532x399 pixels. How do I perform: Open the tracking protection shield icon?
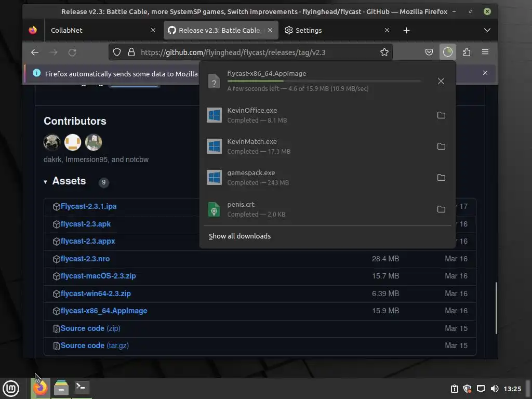click(117, 52)
